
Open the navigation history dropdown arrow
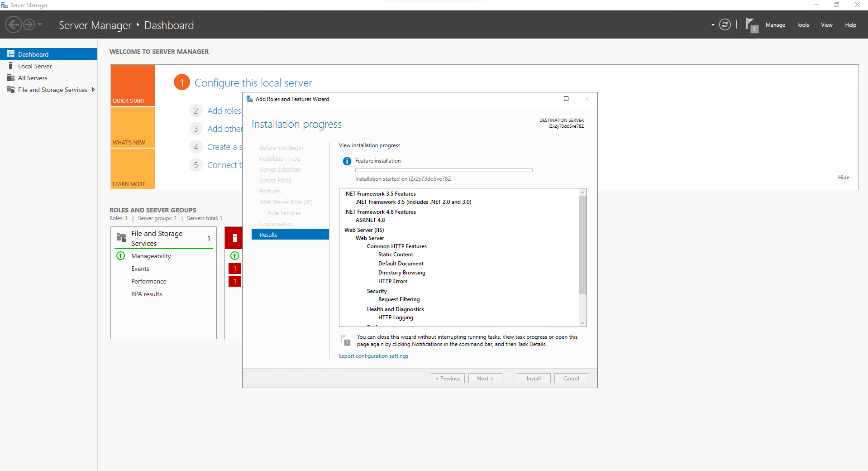point(40,24)
